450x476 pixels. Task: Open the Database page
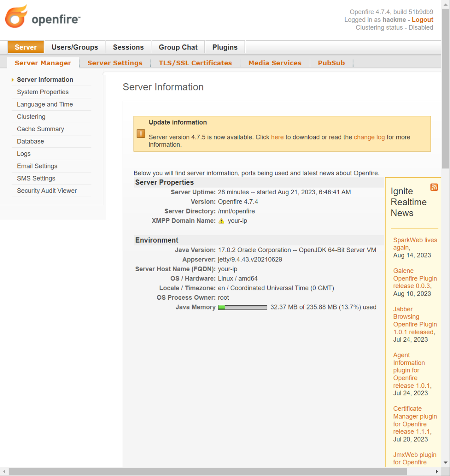point(30,141)
